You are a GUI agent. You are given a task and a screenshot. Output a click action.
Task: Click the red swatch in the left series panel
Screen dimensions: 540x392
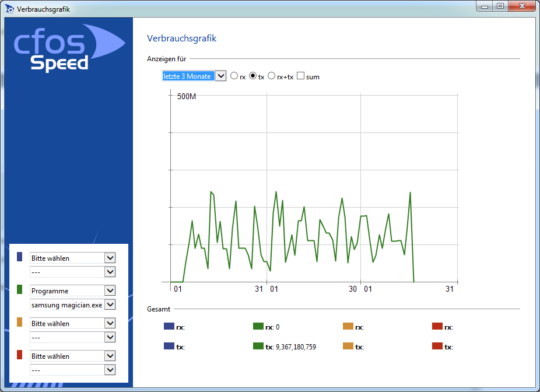pos(20,355)
